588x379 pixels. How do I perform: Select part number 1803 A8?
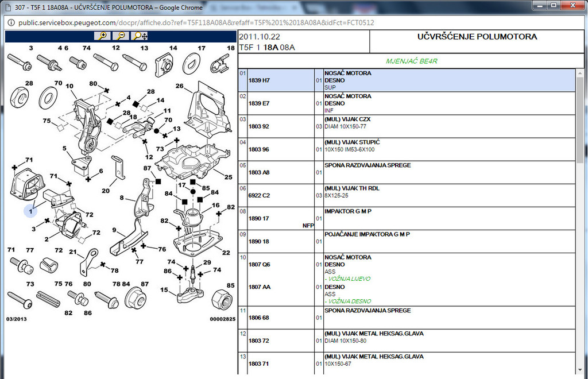pyautogui.click(x=259, y=172)
